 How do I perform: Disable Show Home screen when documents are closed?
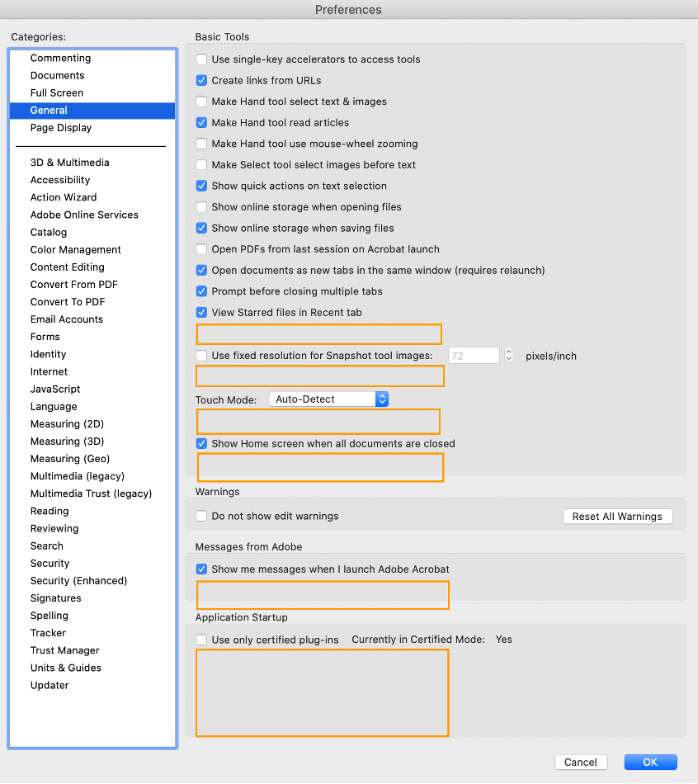click(x=201, y=442)
